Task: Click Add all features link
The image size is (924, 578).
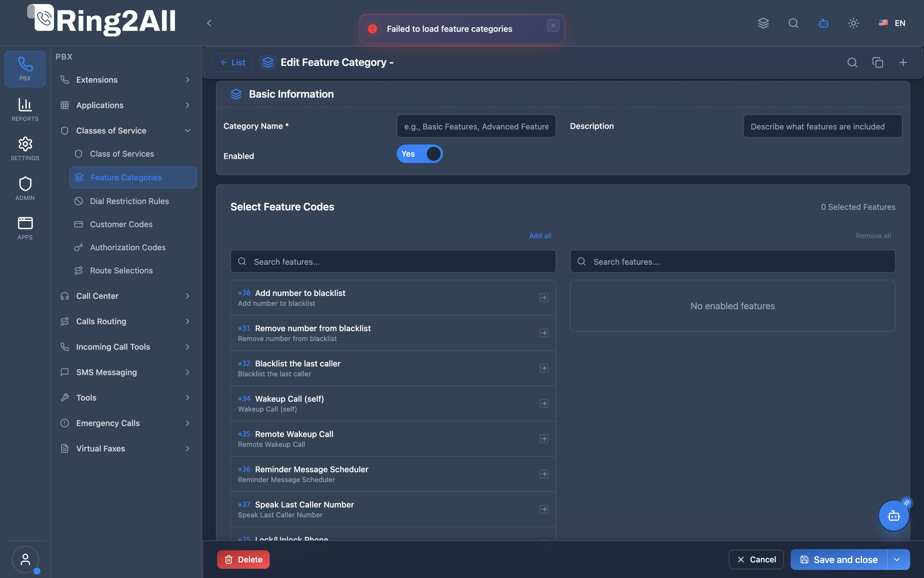Action: (540, 236)
